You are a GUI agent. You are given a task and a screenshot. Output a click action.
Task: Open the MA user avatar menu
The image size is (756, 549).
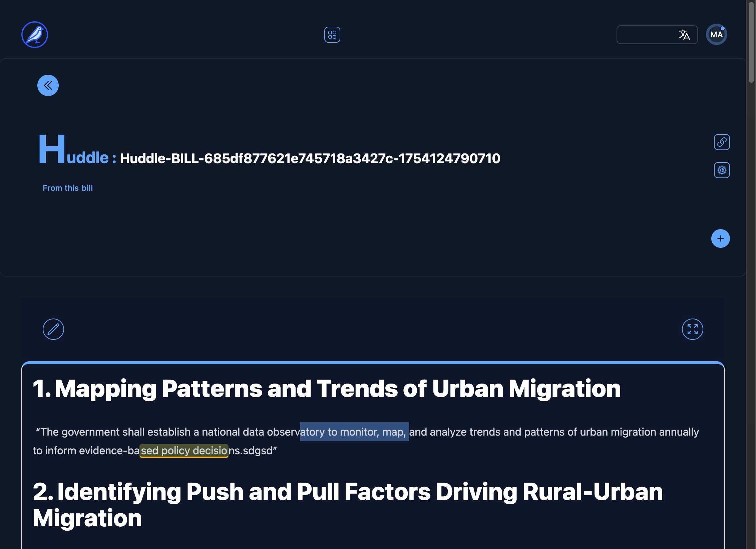pos(716,35)
